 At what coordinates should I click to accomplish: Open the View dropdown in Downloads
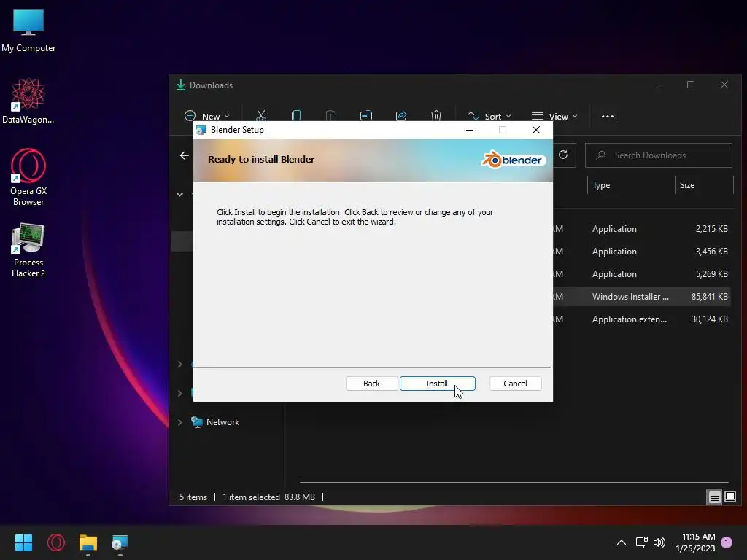[x=554, y=116]
